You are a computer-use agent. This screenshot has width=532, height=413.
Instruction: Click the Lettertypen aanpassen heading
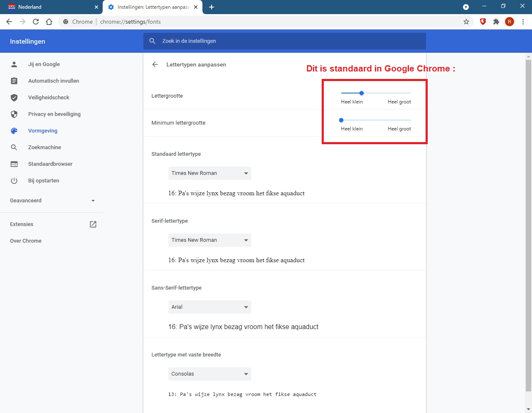click(196, 64)
